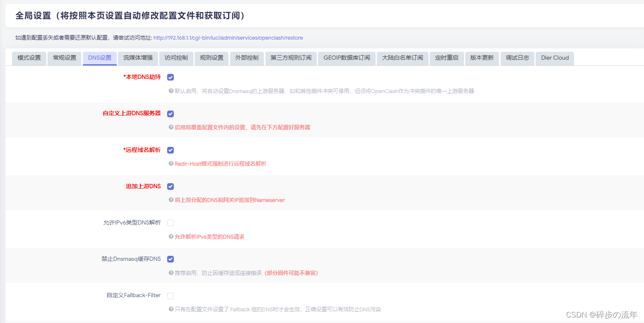Open the 流媒体增强 tab
644x323 pixels.
point(138,58)
